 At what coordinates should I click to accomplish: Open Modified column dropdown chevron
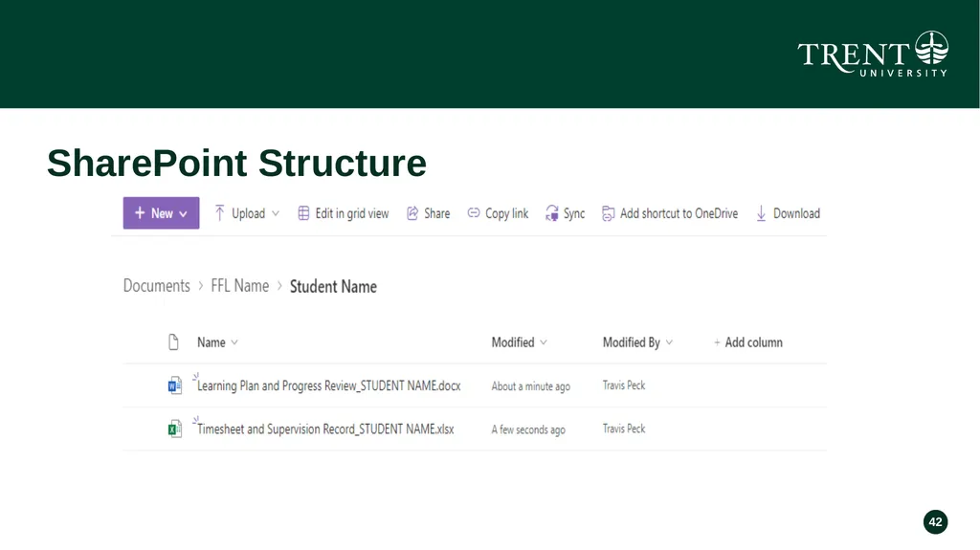click(544, 342)
